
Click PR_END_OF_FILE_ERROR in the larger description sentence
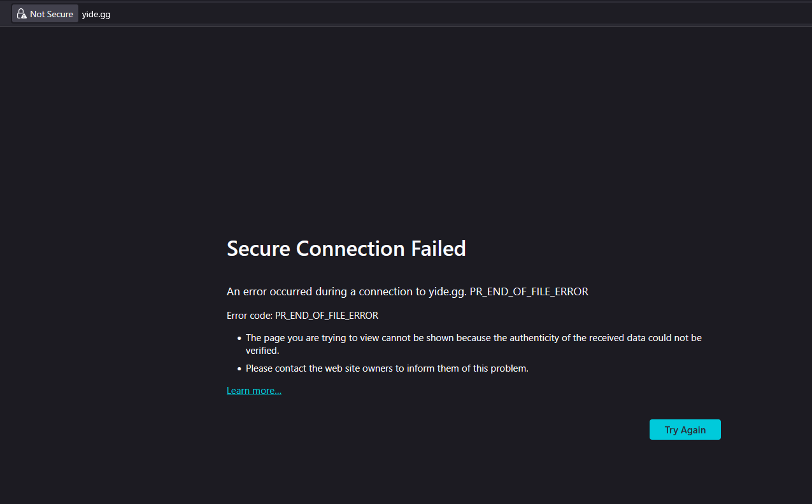coord(529,291)
